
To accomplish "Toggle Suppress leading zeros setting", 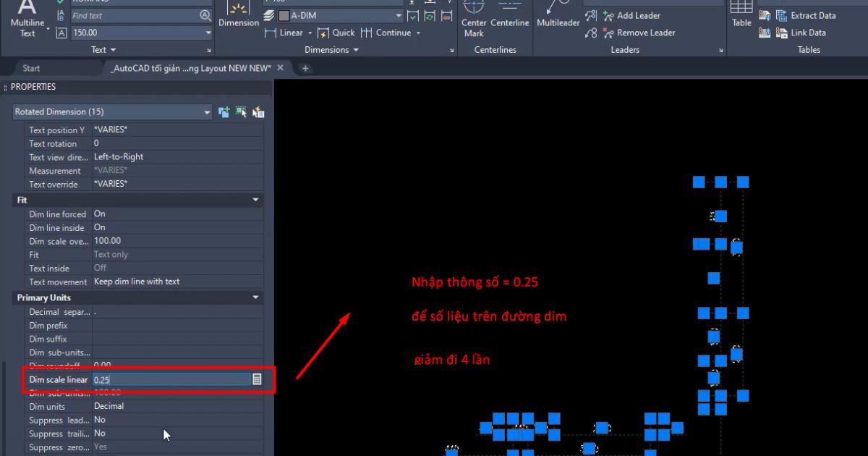I will point(176,420).
